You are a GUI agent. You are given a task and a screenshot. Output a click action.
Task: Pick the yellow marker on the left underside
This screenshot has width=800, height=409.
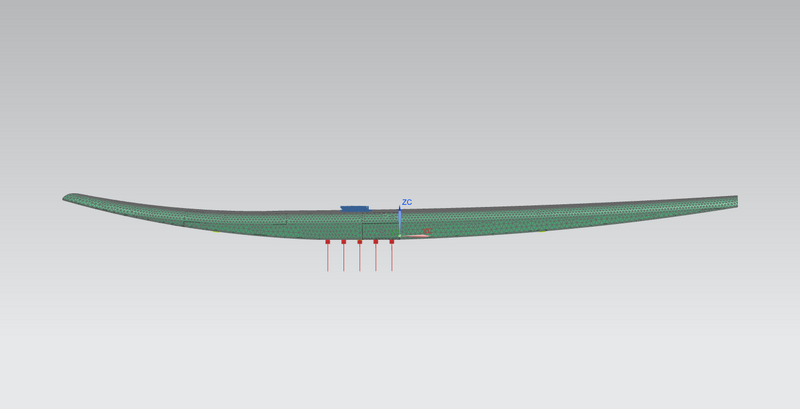(215, 232)
